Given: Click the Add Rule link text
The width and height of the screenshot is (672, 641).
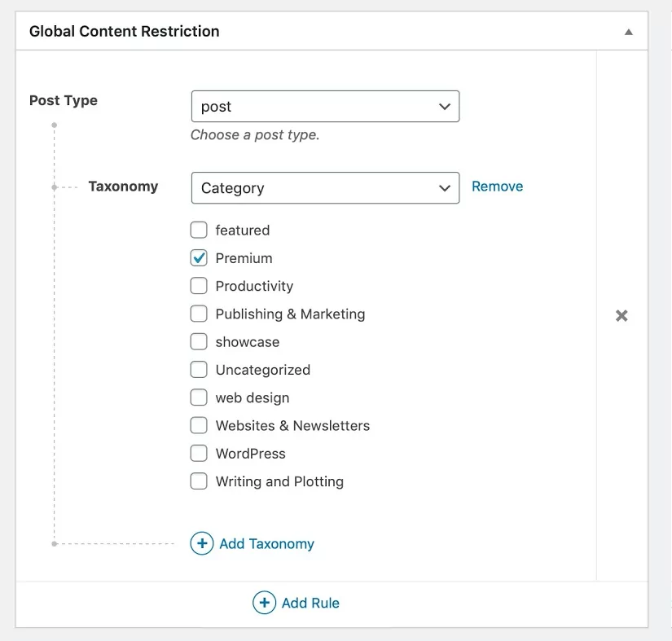Looking at the screenshot, I should pyautogui.click(x=310, y=603).
